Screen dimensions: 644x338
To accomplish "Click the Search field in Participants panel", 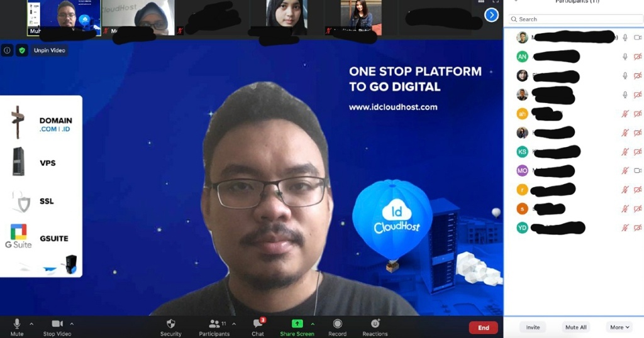I will (575, 19).
